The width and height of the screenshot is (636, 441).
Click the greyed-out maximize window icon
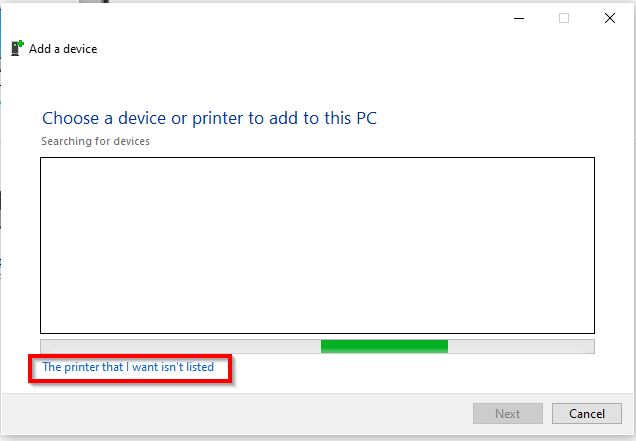(x=564, y=17)
